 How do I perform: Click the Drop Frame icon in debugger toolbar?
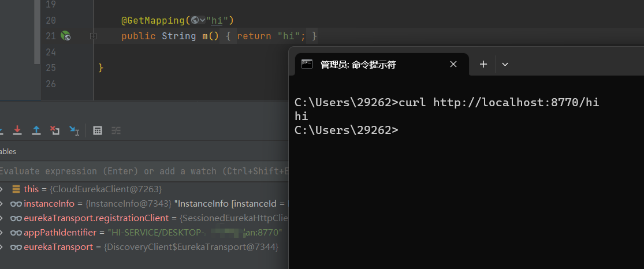coord(54,130)
